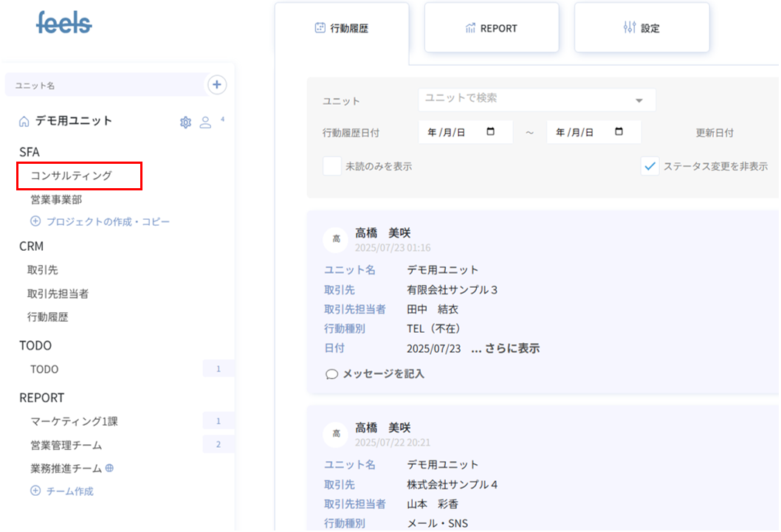The image size is (781, 532).
Task: Select the 行動履歴 tab
Action: point(341,29)
